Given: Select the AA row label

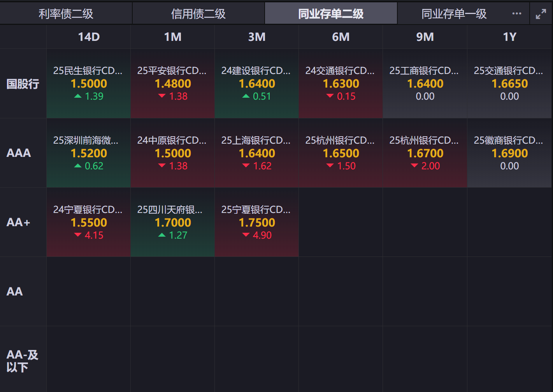Looking at the screenshot, I should pyautogui.click(x=23, y=292).
